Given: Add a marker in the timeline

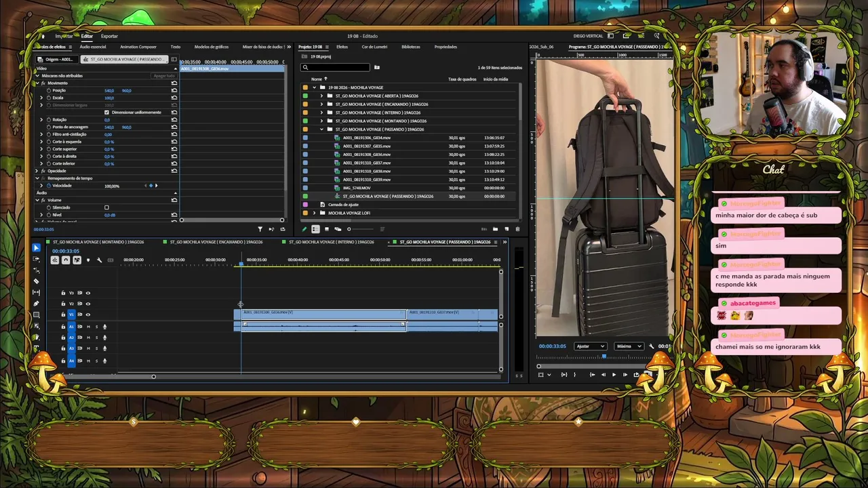Looking at the screenshot, I should click(87, 260).
